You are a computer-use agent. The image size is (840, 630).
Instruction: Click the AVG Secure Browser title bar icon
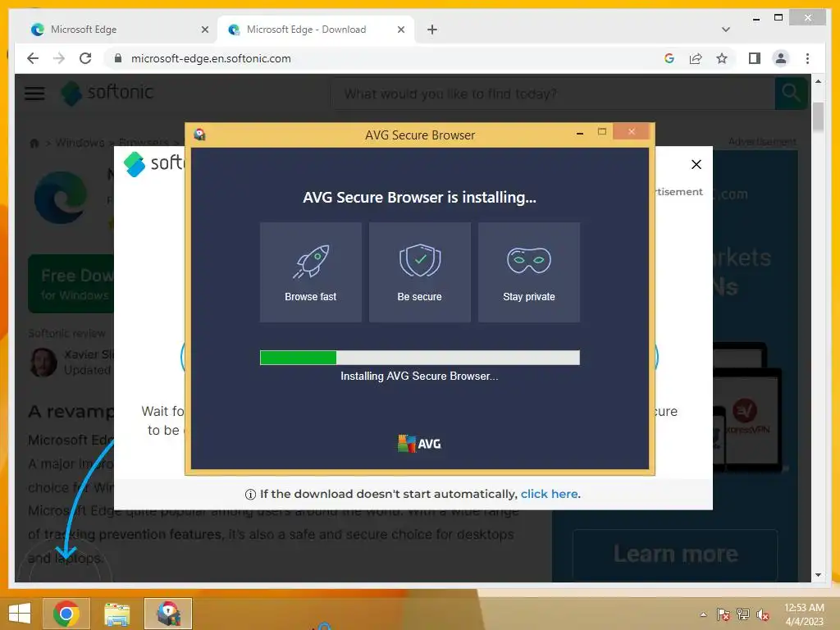[200, 135]
